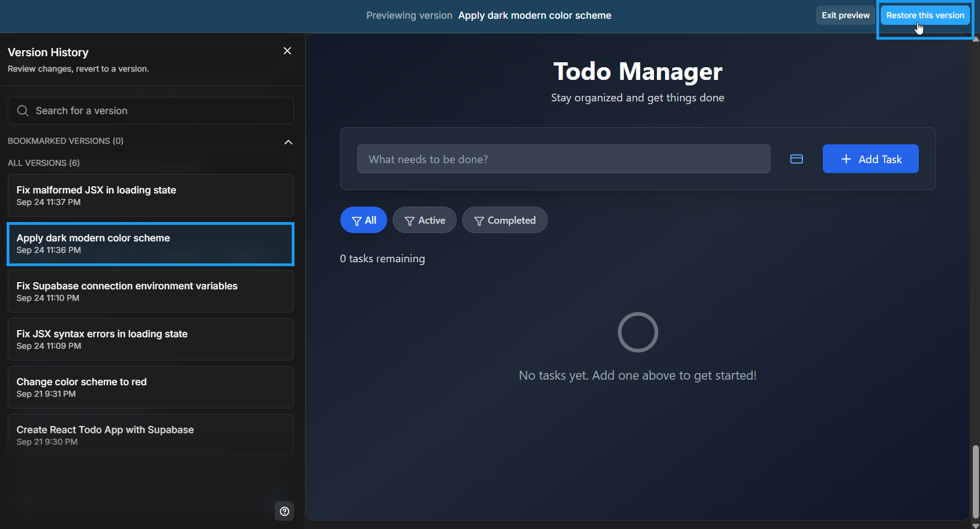Open the help question mark icon
Image resolution: width=980 pixels, height=529 pixels.
[284, 511]
